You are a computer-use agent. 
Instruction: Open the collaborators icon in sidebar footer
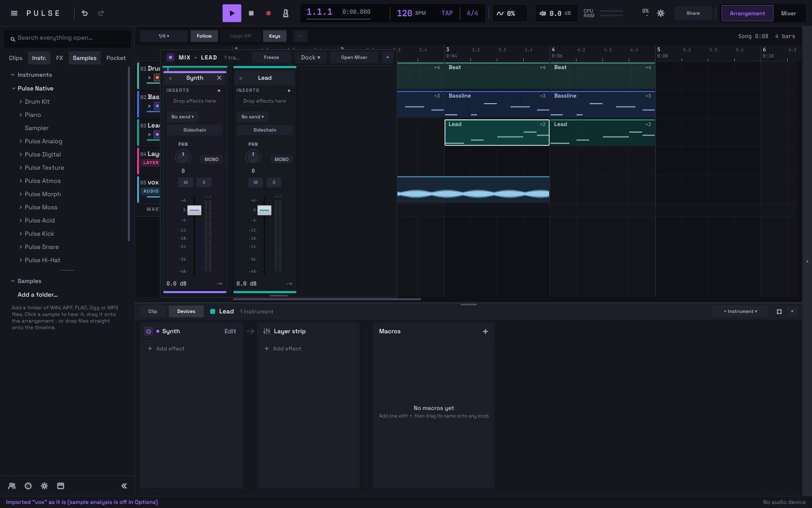[x=12, y=486]
